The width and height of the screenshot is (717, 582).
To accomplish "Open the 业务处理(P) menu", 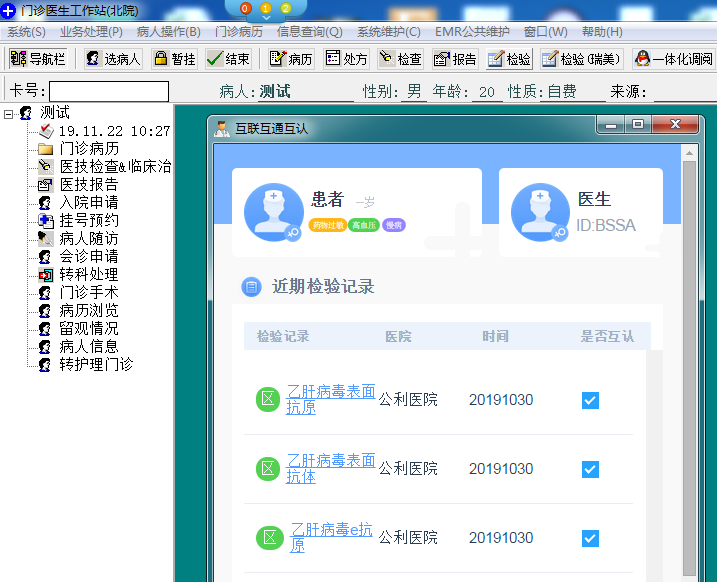I will (91, 32).
